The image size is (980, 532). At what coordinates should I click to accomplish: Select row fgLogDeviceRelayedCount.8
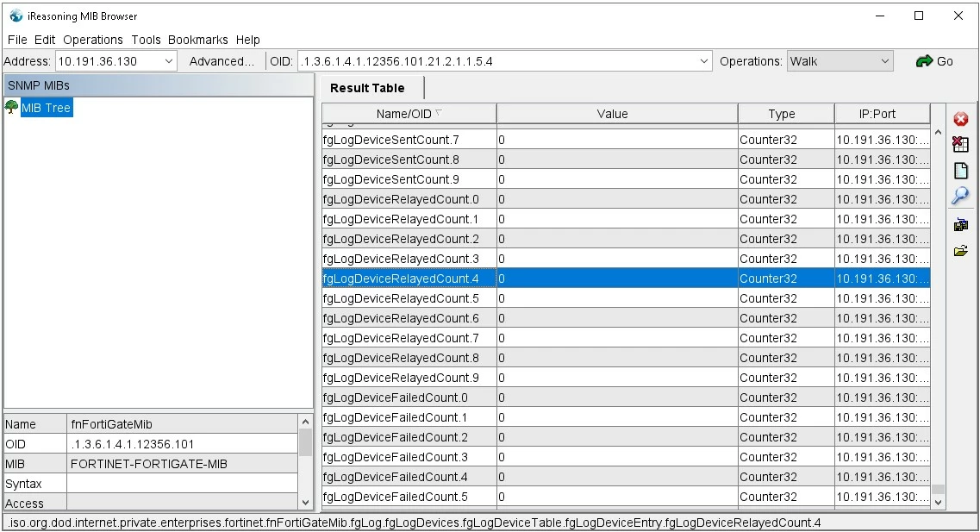(626, 358)
